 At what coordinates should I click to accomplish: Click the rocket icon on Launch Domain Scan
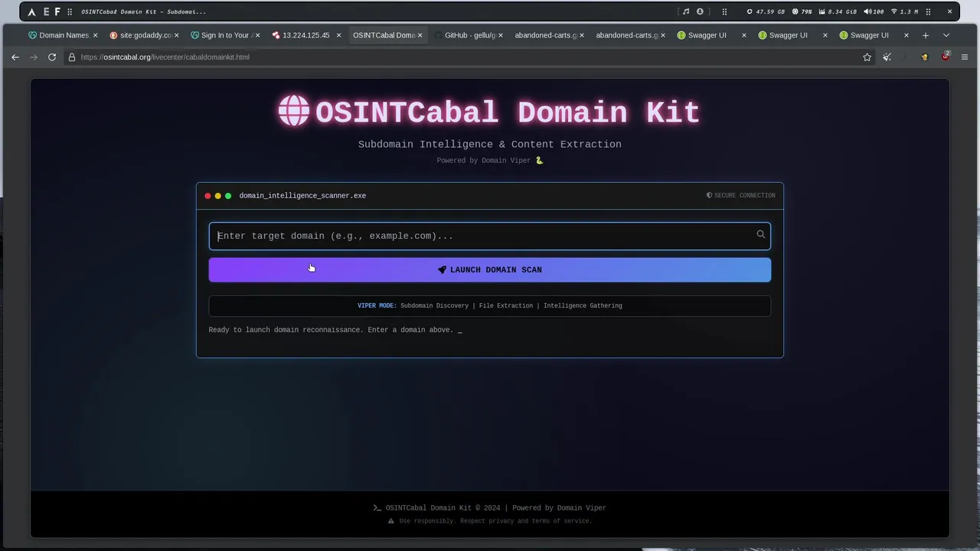pyautogui.click(x=442, y=270)
